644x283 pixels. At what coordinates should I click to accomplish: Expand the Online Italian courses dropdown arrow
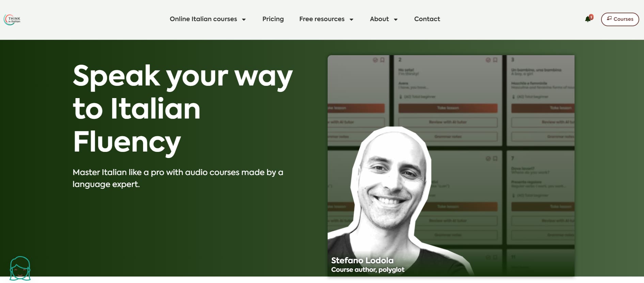pos(244,19)
